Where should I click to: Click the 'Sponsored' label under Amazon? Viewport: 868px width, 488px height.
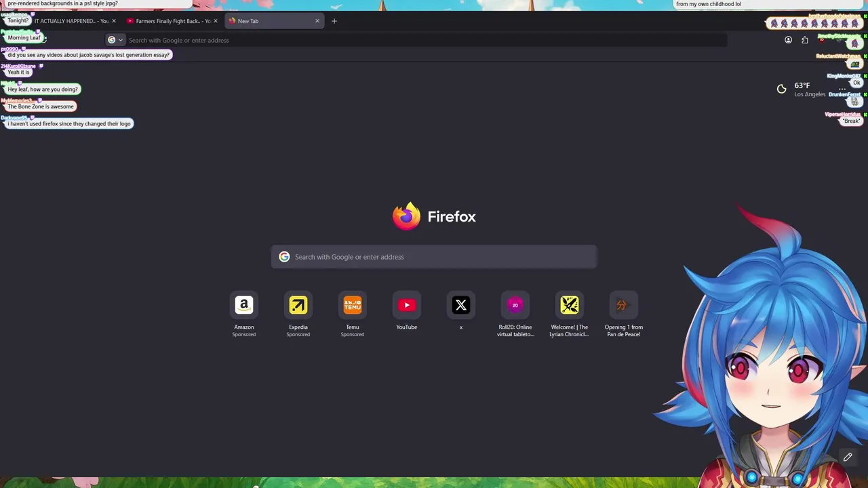click(x=244, y=334)
